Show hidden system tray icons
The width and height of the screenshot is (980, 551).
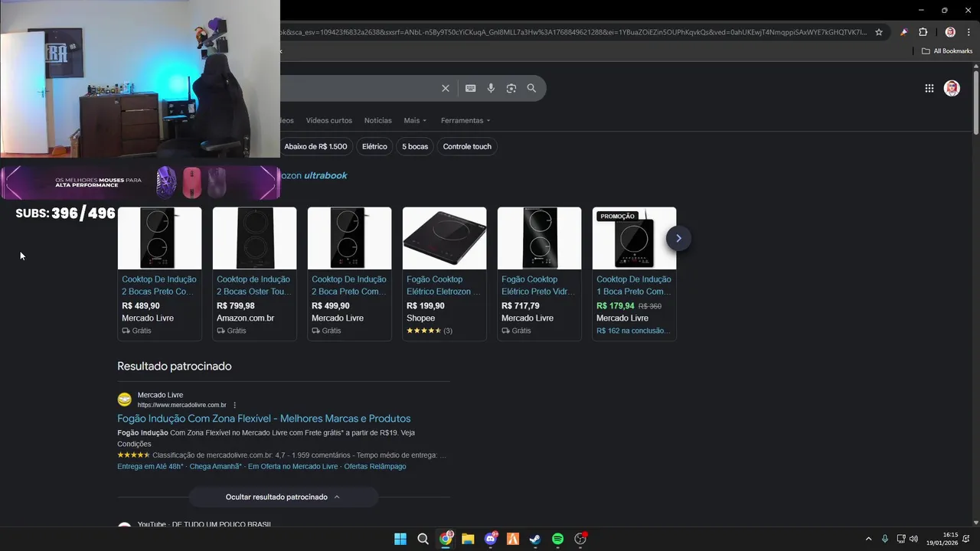point(868,539)
